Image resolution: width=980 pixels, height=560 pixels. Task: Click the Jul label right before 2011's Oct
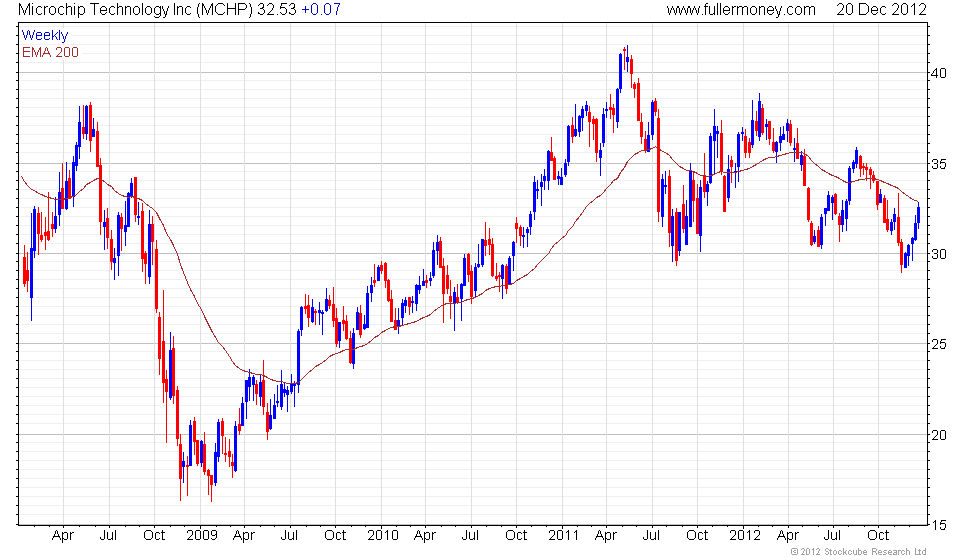click(x=470, y=536)
